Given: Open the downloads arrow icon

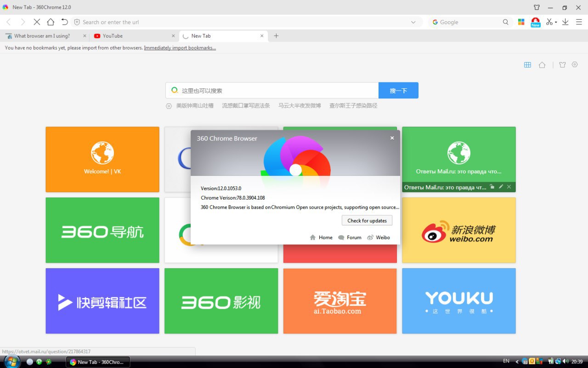Looking at the screenshot, I should 565,22.
